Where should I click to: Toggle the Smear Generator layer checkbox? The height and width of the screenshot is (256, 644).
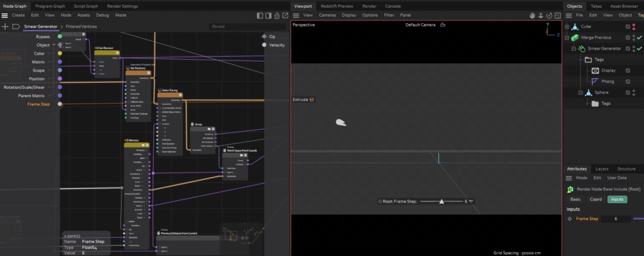click(627, 48)
